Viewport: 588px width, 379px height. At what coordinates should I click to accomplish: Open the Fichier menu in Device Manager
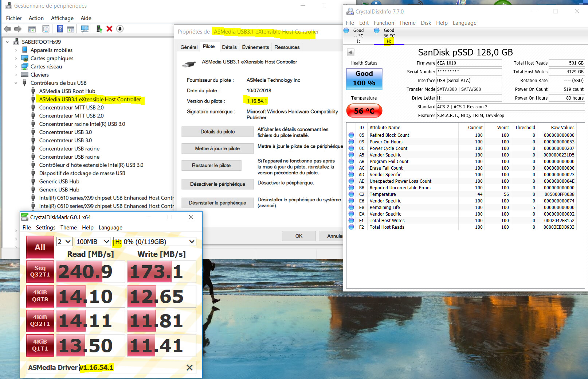(x=14, y=18)
